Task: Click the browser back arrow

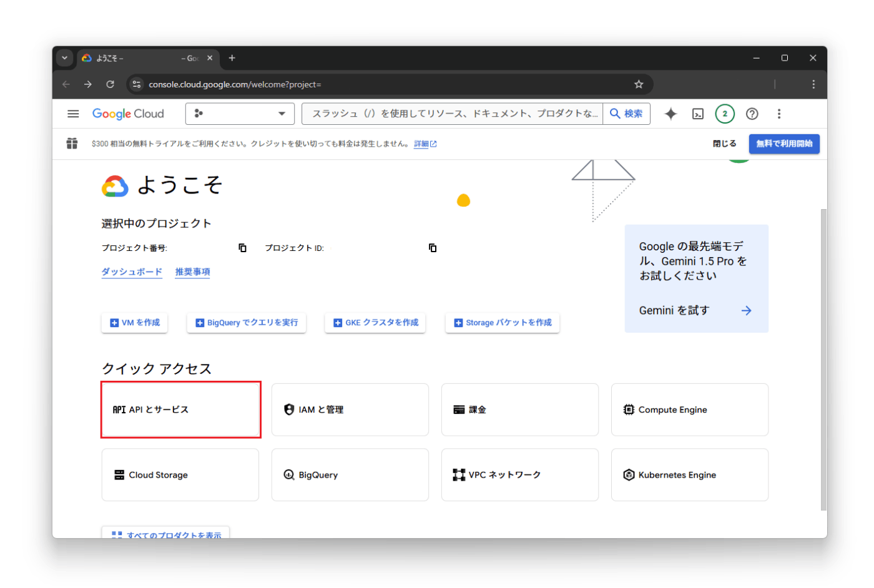Action: coord(66,84)
